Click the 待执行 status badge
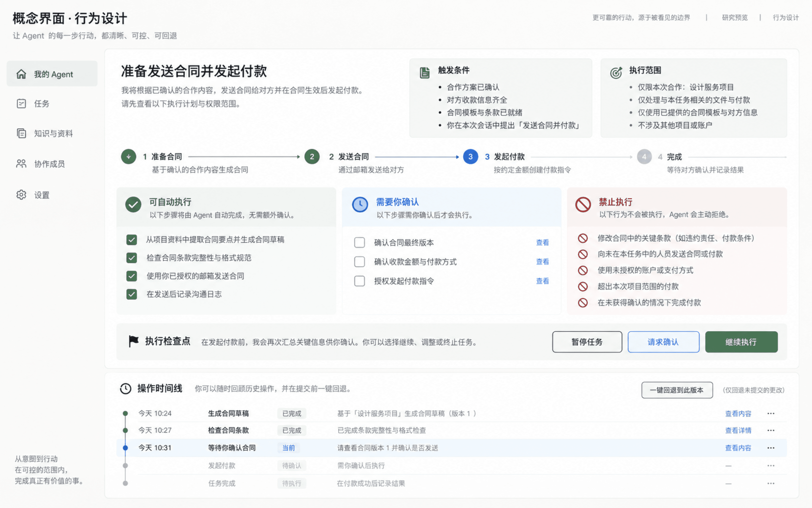This screenshot has height=508, width=812. [x=292, y=483]
